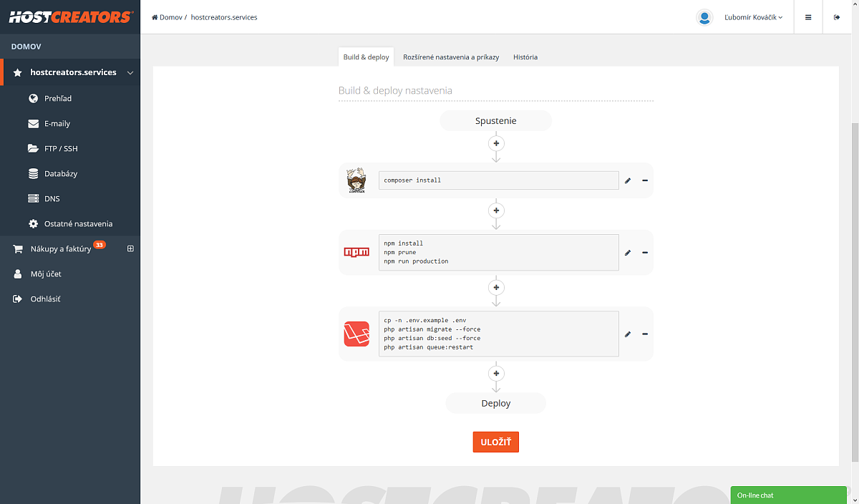Click the sign-out icon for Odhlásiť
Screen dimensions: 859x504
pyautogui.click(x=18, y=299)
